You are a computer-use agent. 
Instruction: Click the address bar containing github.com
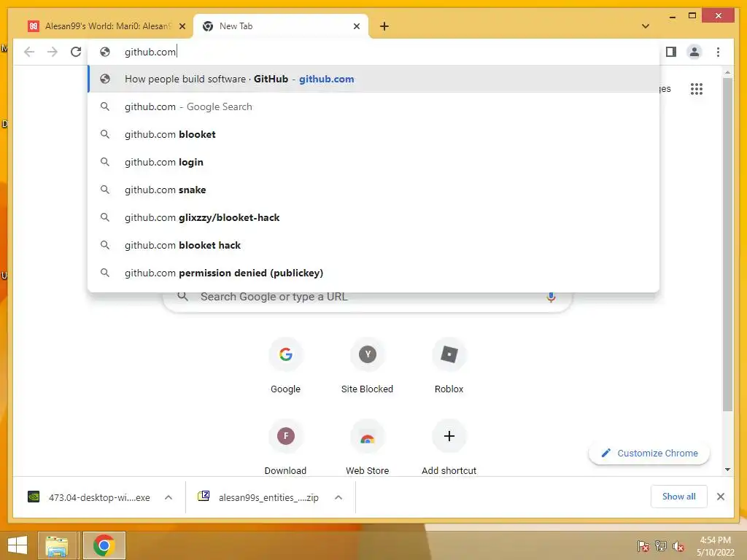374,52
